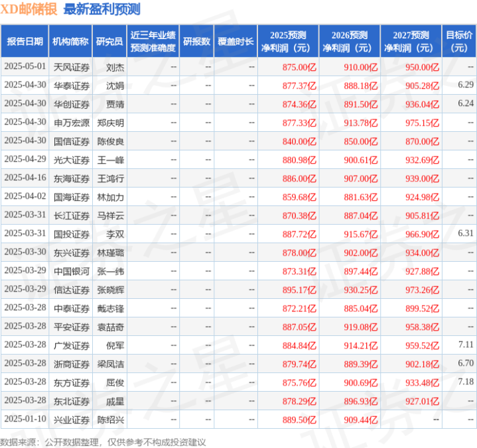The height and width of the screenshot is (448, 477).
Task: Click the 兴业证券 institution in last row
Action: coord(72,420)
